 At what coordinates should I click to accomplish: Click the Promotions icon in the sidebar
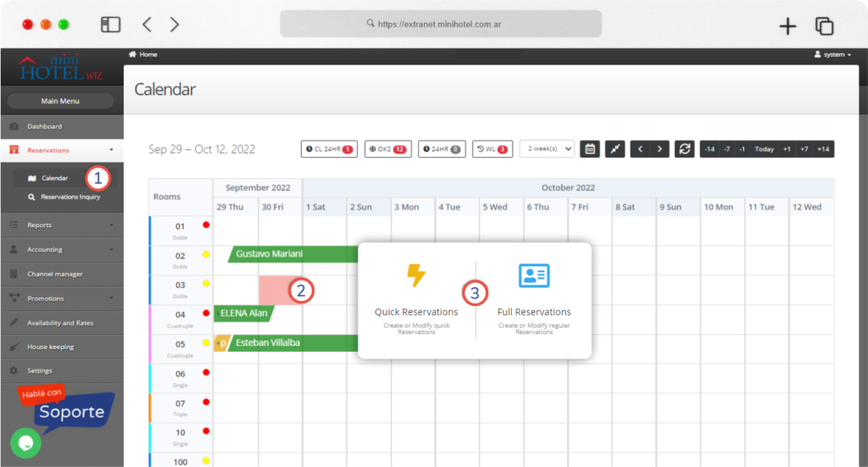[14, 298]
